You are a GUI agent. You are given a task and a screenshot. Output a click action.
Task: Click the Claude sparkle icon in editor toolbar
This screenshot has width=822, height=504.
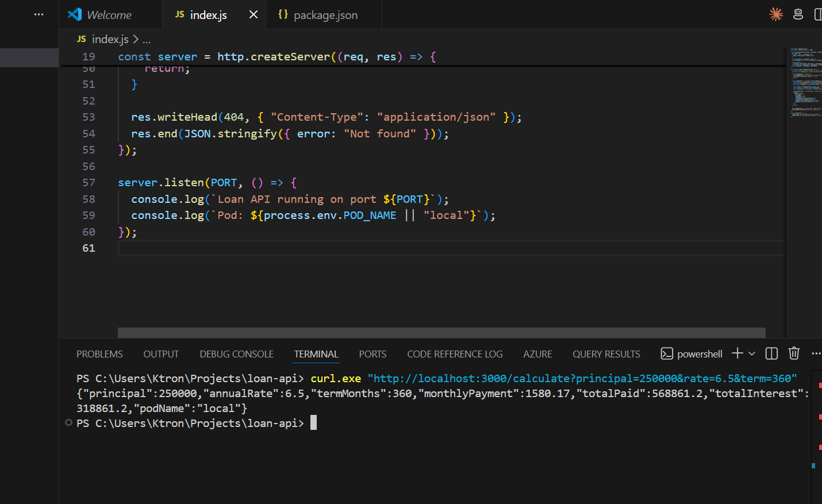click(x=776, y=14)
